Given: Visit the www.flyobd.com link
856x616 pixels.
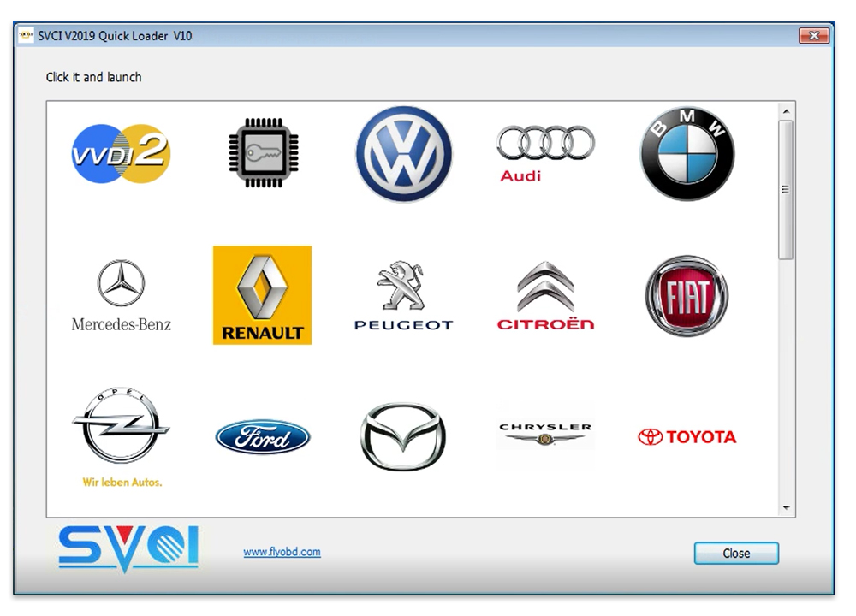Looking at the screenshot, I should [282, 552].
